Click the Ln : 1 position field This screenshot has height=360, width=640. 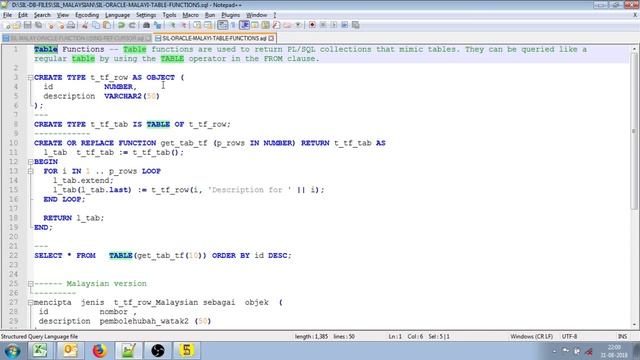(x=395, y=336)
